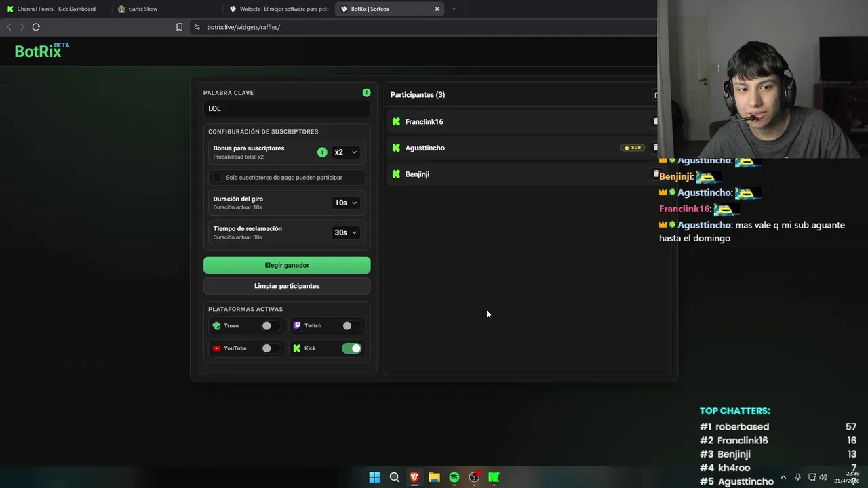Viewport: 868px width, 488px height.
Task: Click the Twitch platform icon
Action: click(297, 326)
